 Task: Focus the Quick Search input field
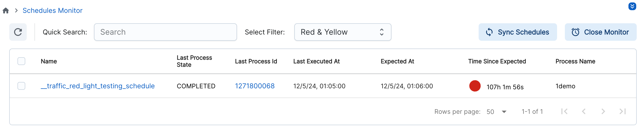coord(165,32)
